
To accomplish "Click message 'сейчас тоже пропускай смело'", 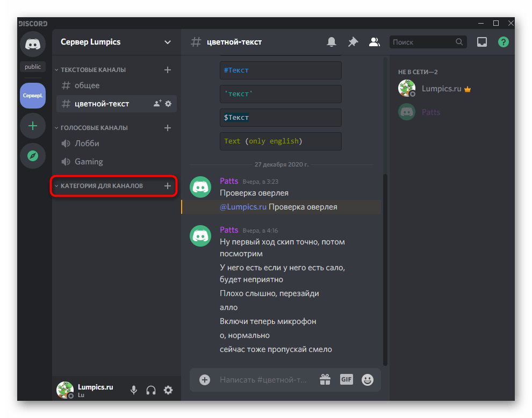I will [276, 349].
